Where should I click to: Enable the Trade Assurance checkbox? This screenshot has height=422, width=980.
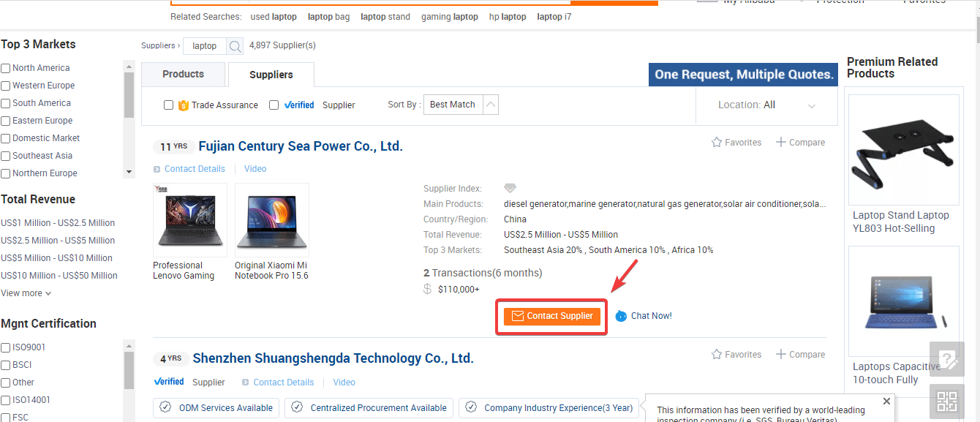point(168,105)
